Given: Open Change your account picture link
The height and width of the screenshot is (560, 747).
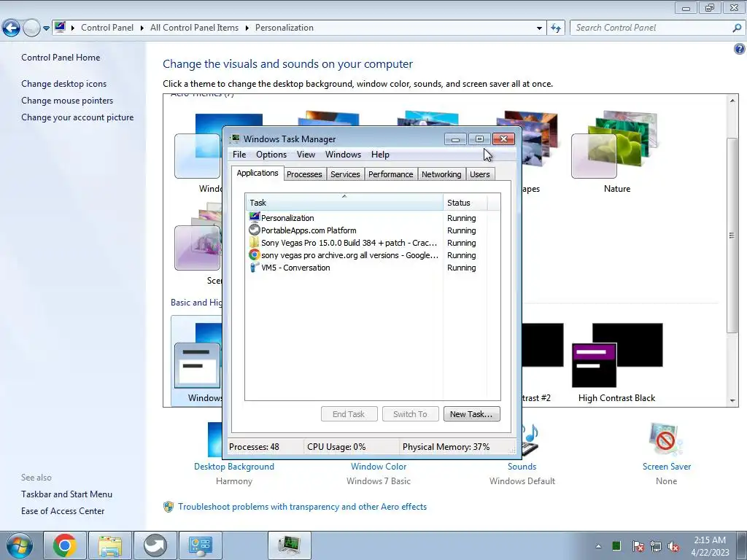Looking at the screenshot, I should coord(77,117).
